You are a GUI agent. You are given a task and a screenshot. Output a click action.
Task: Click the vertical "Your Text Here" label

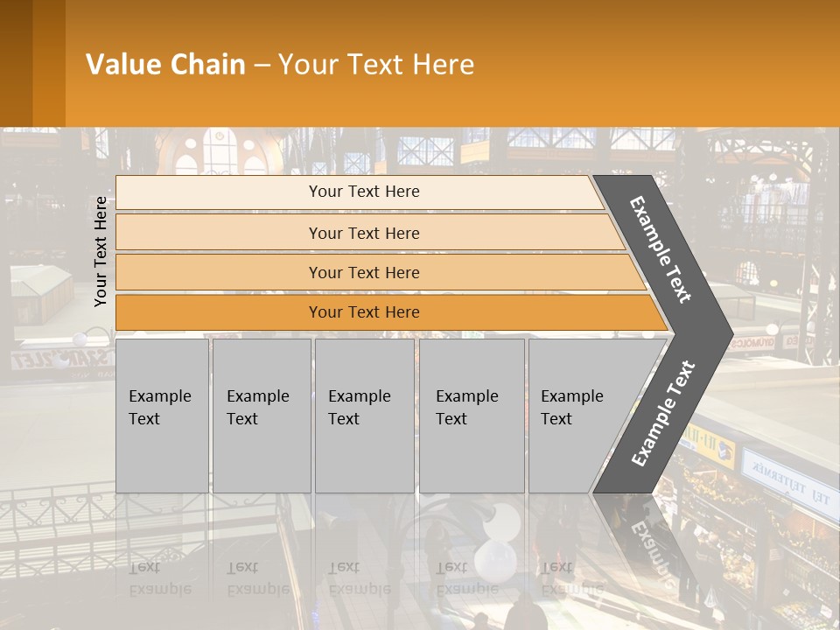(101, 251)
